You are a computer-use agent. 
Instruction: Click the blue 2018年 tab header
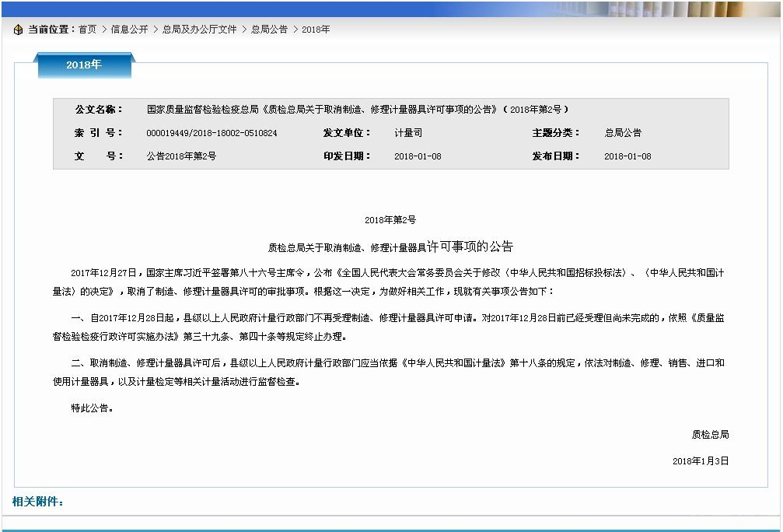[x=84, y=65]
